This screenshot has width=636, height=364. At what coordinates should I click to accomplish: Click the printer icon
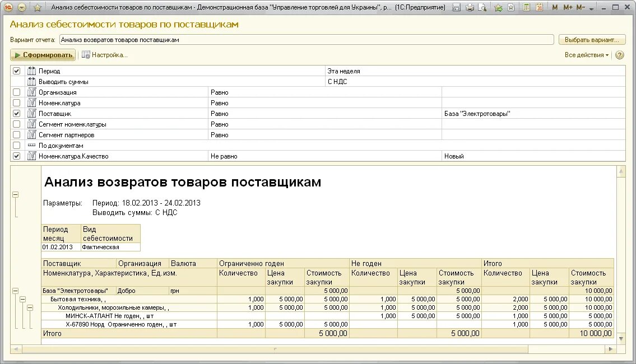[470, 7]
